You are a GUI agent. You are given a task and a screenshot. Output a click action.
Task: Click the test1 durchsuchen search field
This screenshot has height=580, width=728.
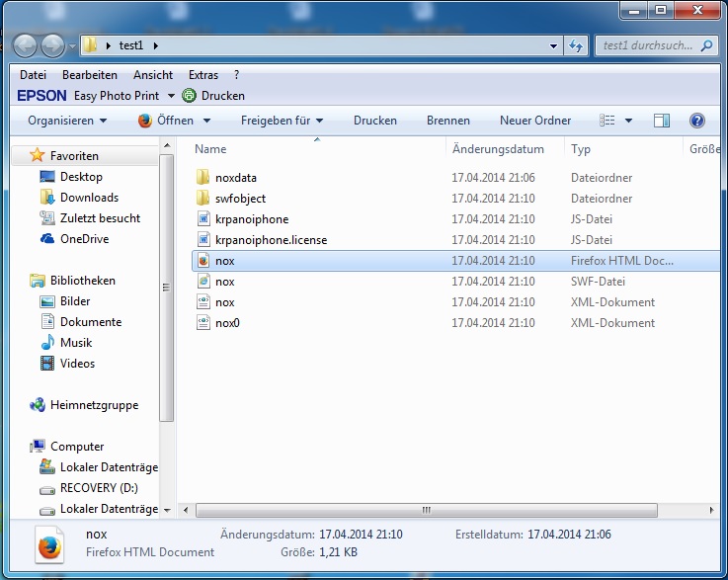(x=647, y=46)
